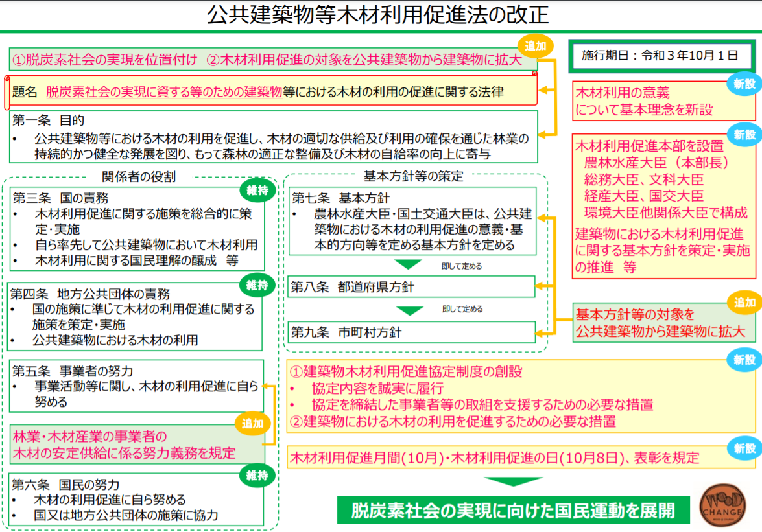Screen dimensions: 762x532
Task: Click the "追加" badge above the 題名 box
Action: [x=535, y=46]
